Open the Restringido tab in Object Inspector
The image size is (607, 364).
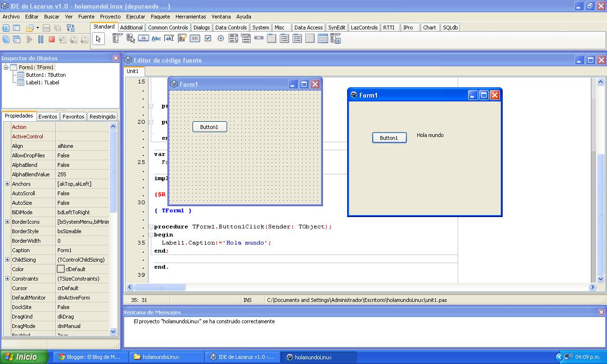click(102, 117)
